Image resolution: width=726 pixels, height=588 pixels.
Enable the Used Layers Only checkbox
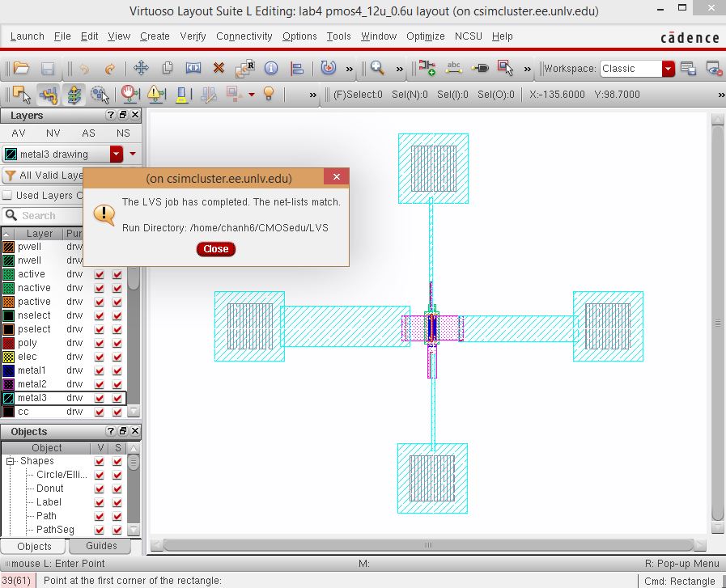click(x=9, y=195)
